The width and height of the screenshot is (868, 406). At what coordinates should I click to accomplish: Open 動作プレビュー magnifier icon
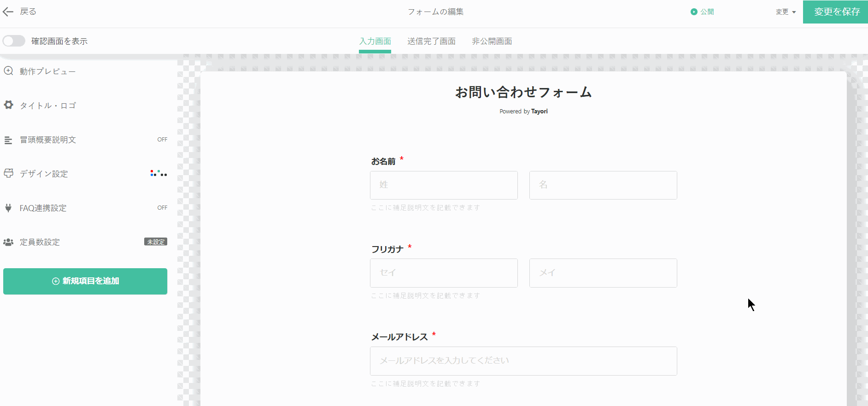click(x=8, y=71)
